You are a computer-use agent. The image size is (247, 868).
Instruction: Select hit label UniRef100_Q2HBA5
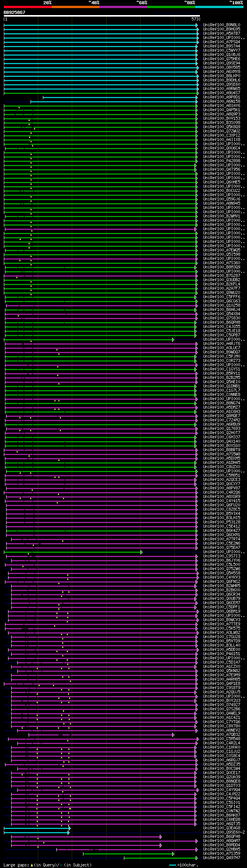pyautogui.click(x=222, y=849)
